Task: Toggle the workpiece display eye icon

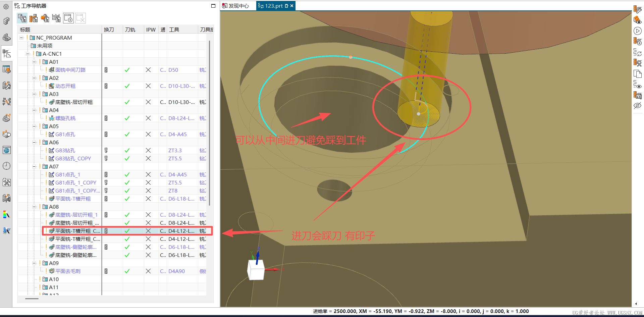Action: coord(637,20)
